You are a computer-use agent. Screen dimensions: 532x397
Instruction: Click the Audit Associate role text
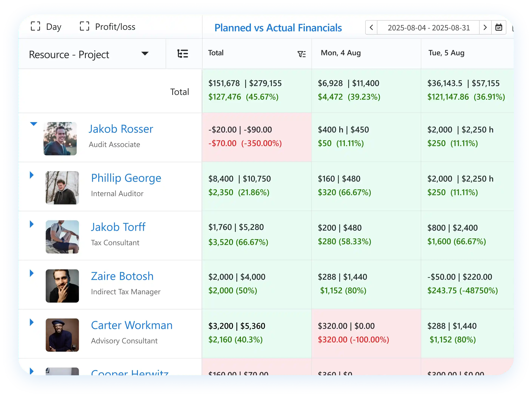click(x=114, y=144)
